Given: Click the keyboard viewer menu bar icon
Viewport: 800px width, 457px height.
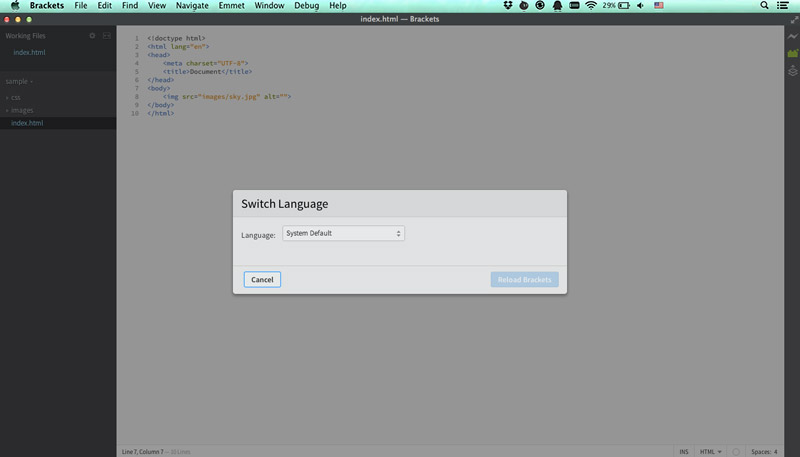Looking at the screenshot, I should click(574, 6).
